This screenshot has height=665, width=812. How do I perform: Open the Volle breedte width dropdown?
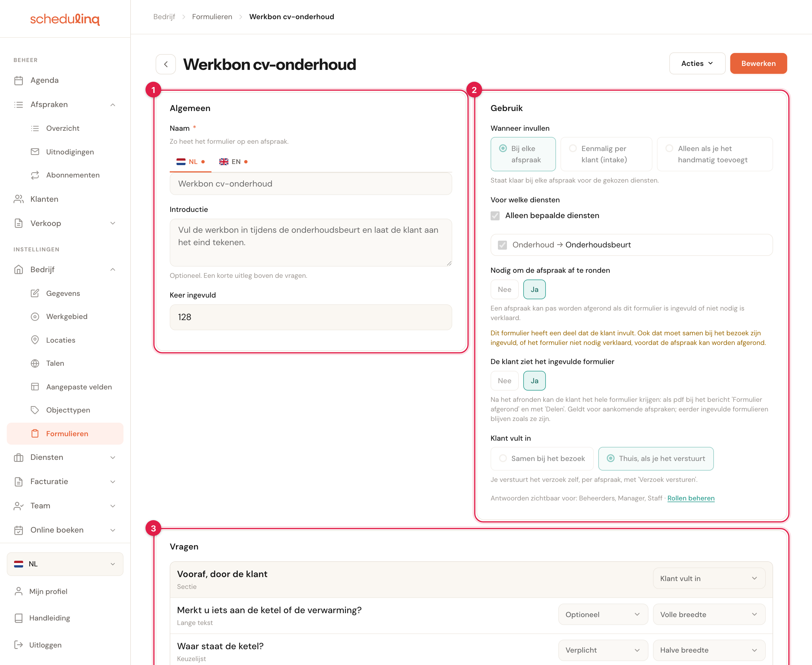coord(709,615)
